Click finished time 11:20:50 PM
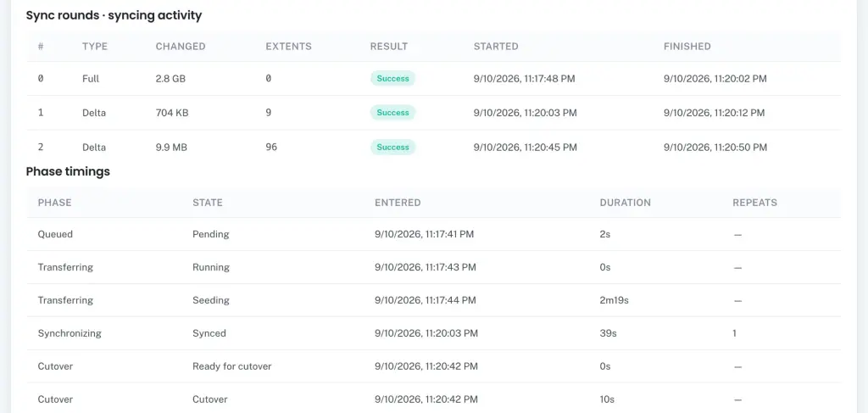This screenshot has width=868, height=413. pos(715,148)
